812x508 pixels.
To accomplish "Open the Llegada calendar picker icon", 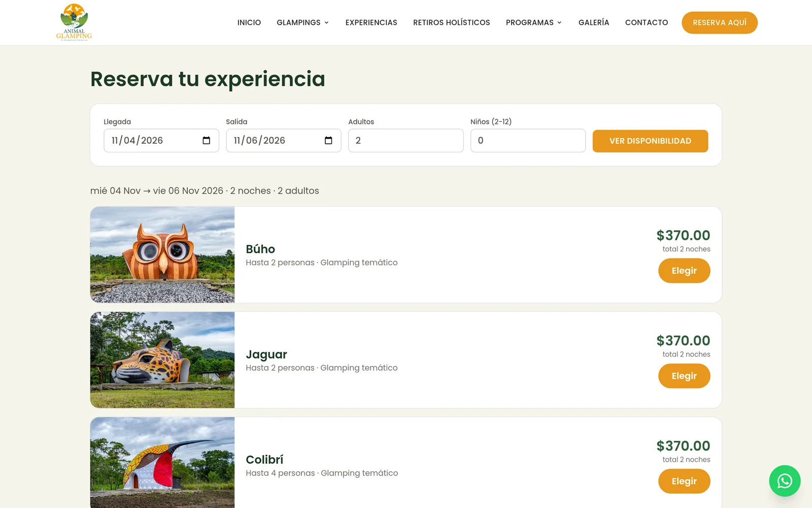I will pos(206,141).
